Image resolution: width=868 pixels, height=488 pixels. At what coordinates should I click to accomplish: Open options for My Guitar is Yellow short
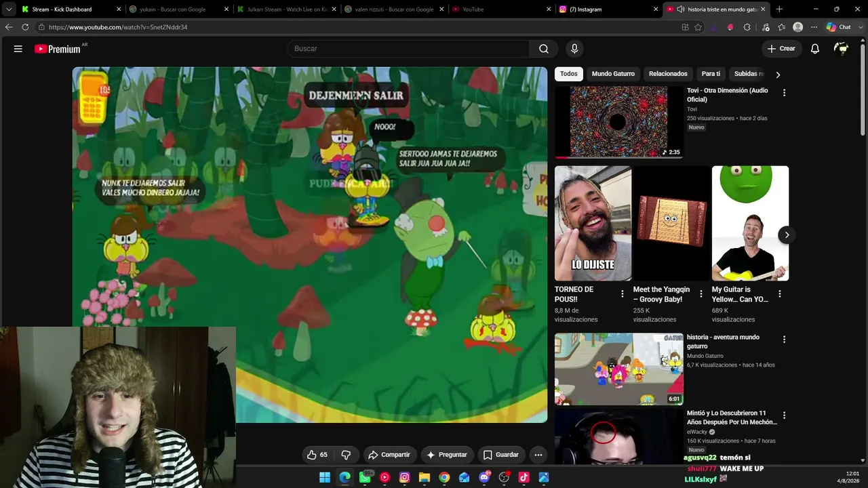click(x=780, y=293)
